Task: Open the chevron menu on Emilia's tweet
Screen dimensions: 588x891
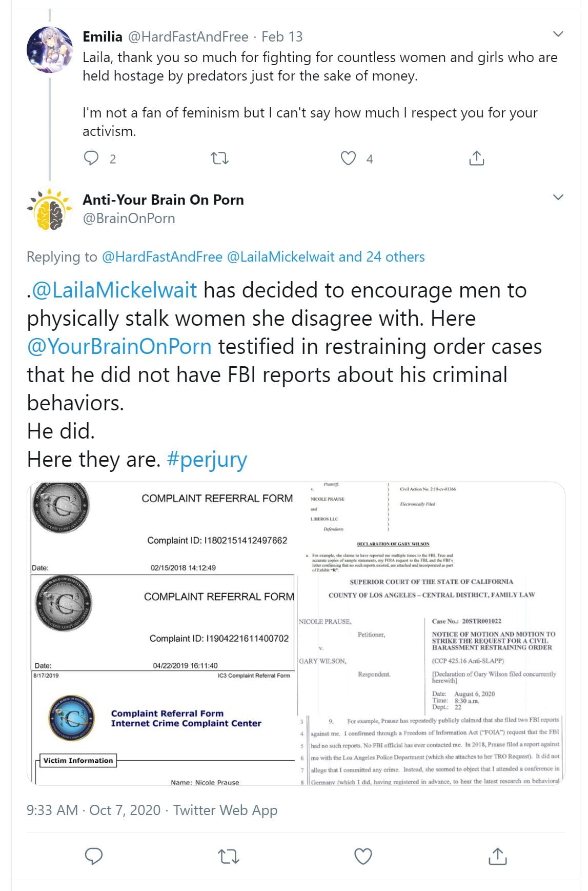Action: [x=558, y=34]
